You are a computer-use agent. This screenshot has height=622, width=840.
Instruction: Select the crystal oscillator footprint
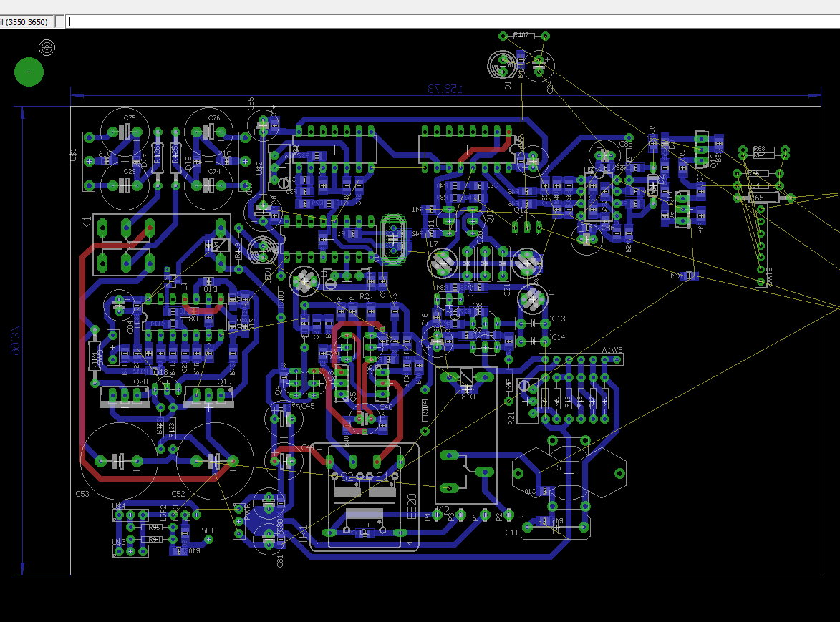393,240
